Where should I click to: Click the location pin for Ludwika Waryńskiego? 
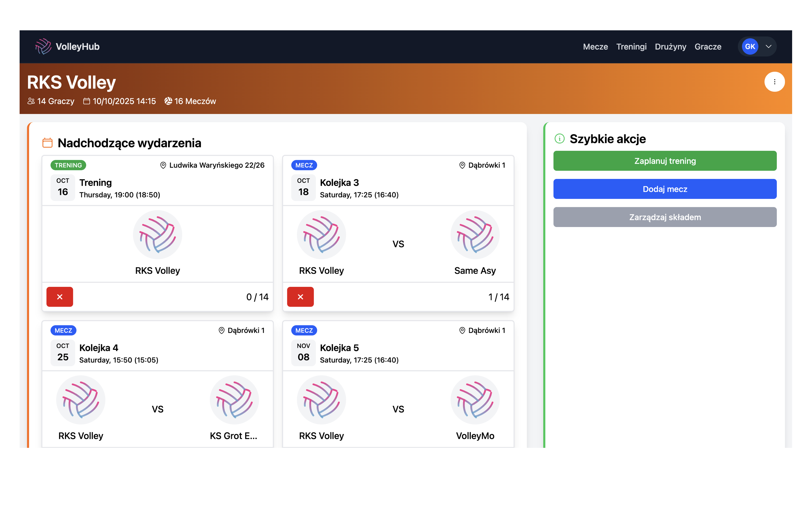[x=163, y=165]
